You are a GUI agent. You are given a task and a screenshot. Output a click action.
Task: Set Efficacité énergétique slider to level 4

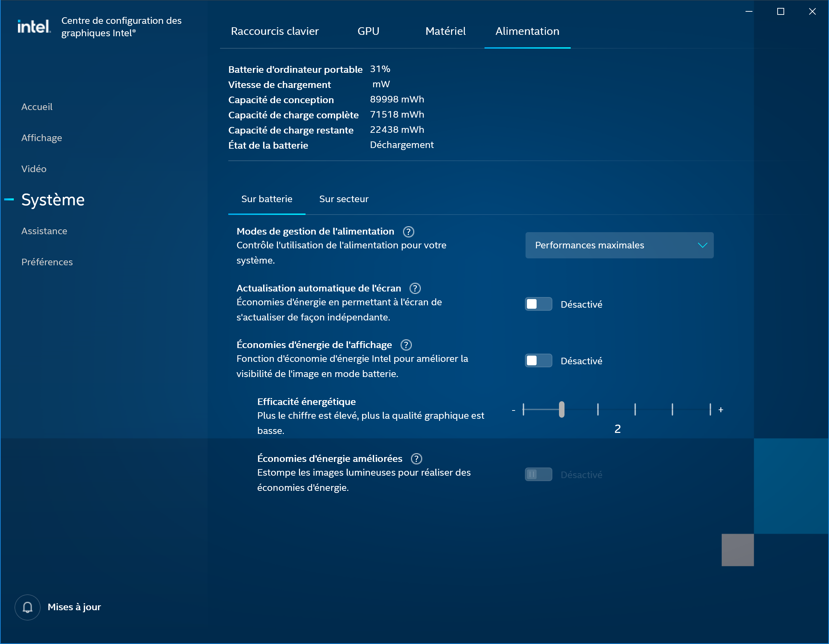tap(635, 410)
